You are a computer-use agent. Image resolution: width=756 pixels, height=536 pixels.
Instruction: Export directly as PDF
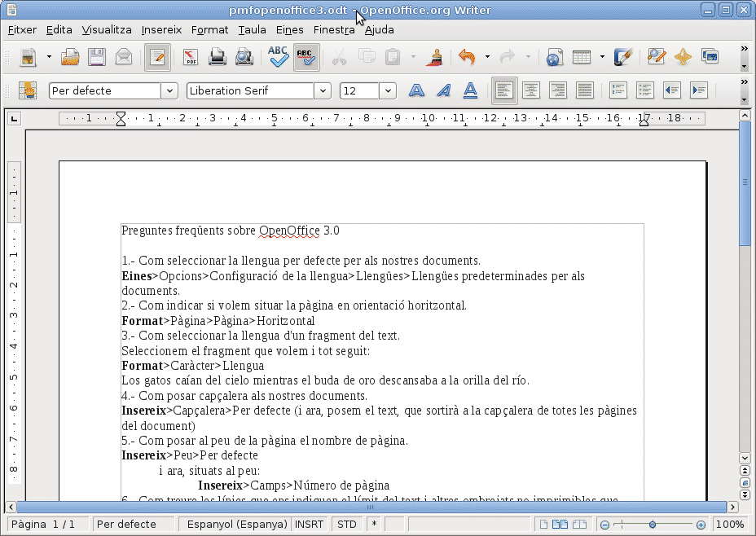191,57
